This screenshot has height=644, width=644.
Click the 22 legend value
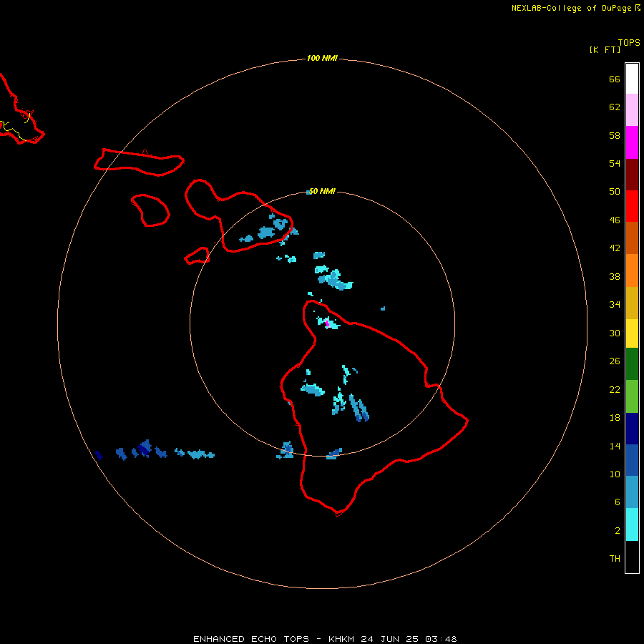coord(615,389)
